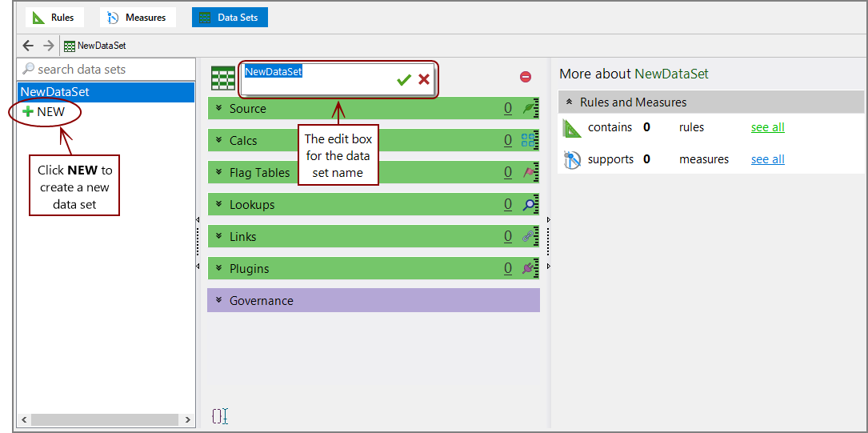This screenshot has height=433, width=868.
Task: Click the left list horizontal scrollbar thumb
Action: coord(104,419)
